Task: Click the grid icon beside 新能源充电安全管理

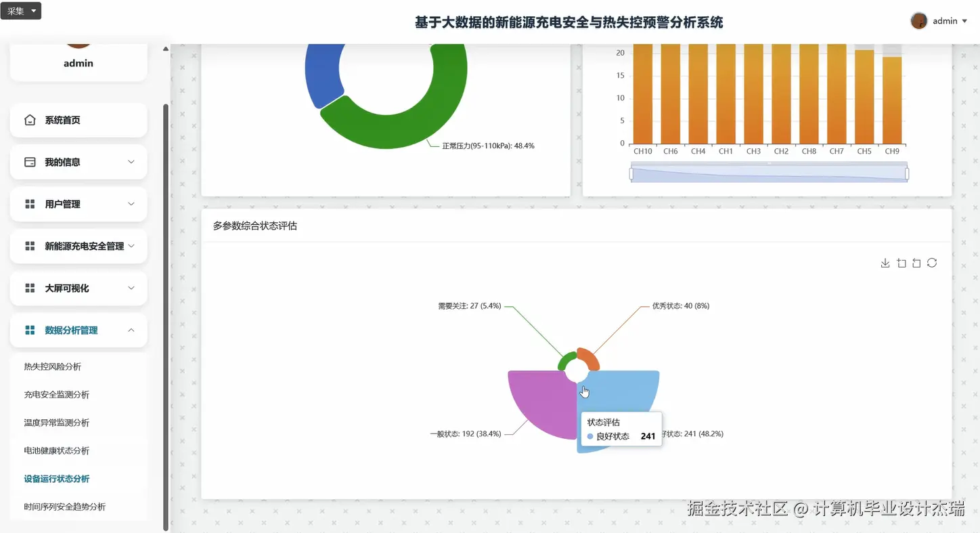Action: 30,246
